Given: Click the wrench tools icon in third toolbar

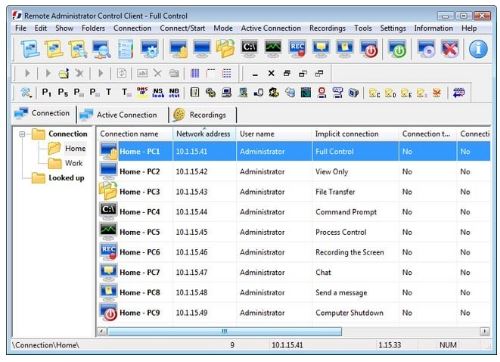Looking at the screenshot, I should pos(26,92).
